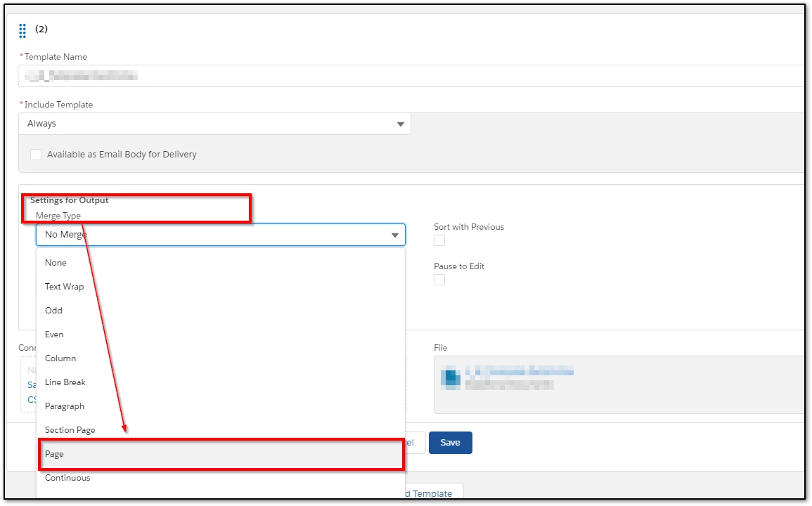Click the blue drag handle dots icon
812x506 pixels.
pyautogui.click(x=22, y=30)
